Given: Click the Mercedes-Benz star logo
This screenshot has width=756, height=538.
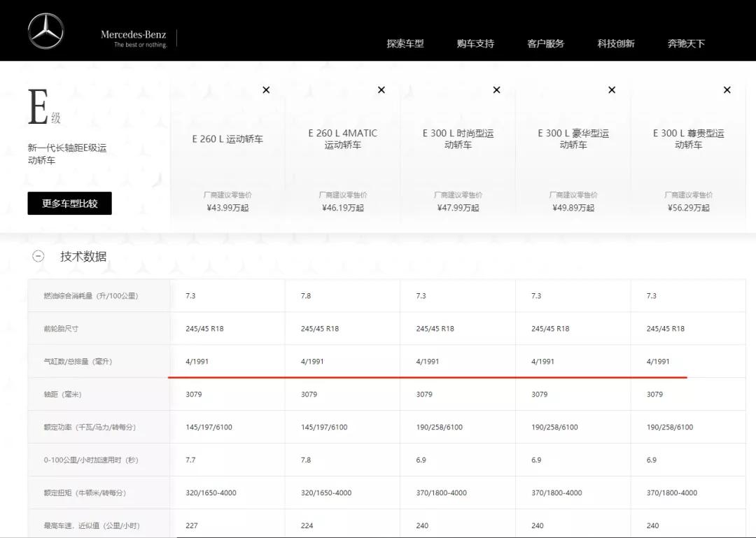Looking at the screenshot, I should point(45,31).
